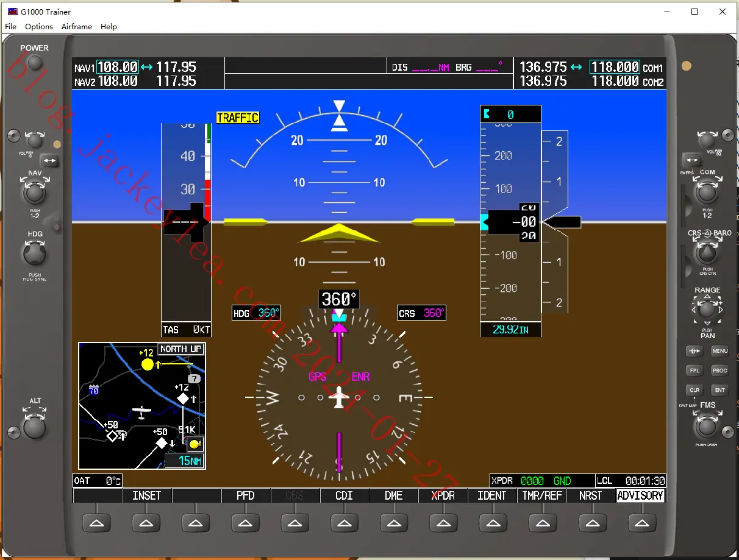
Task: Select the DME softkey label
Action: coord(394,495)
